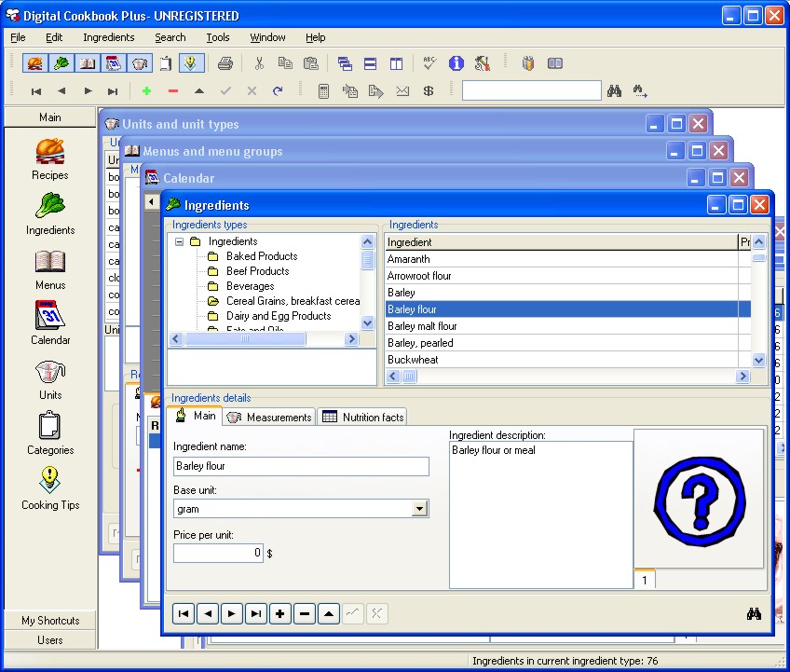790x672 pixels.
Task: Open the Base unit dropdown
Action: [x=419, y=509]
